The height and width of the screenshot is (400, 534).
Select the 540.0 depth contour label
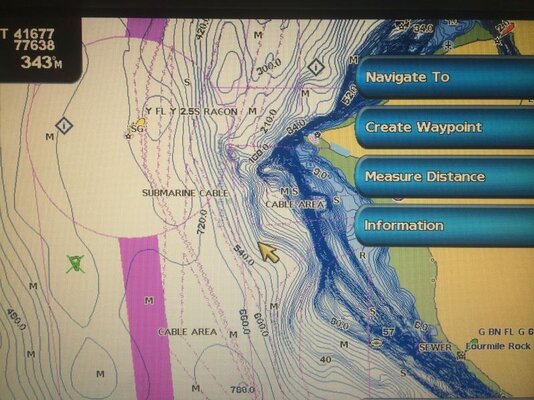[x=244, y=255]
